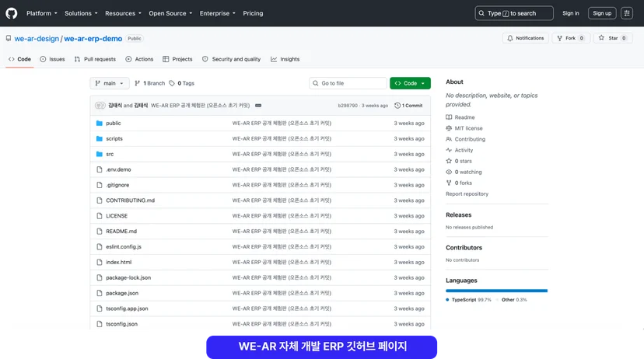The height and width of the screenshot is (359, 644).
Task: Switch to the Insights tab
Action: click(x=285, y=59)
